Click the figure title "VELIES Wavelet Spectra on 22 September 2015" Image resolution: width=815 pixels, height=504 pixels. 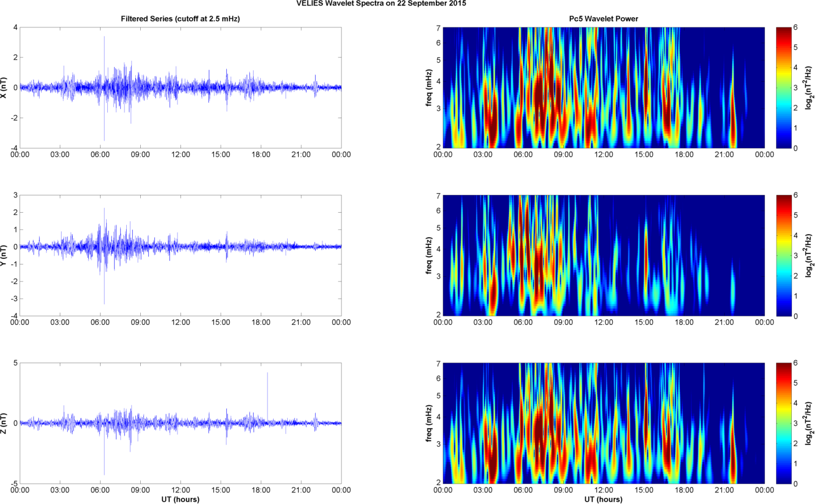(382, 4)
